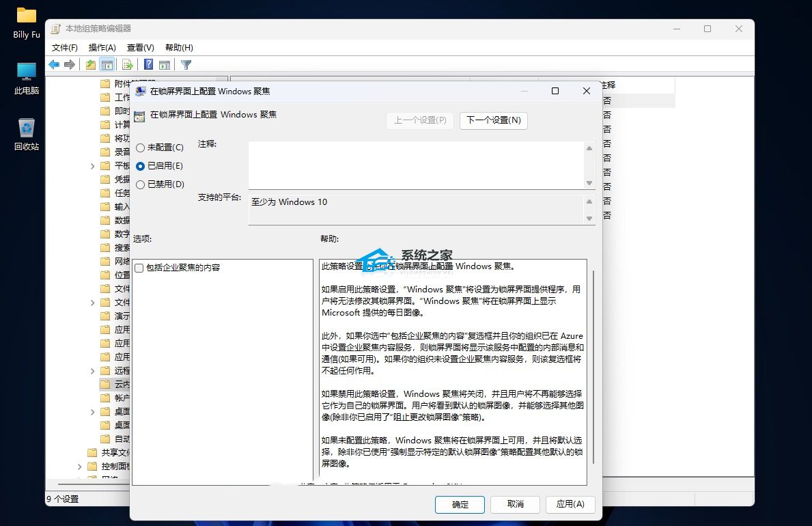Screen dimensions: 812x526
Task: Open the blue Help question mark icon
Action: coord(149,65)
